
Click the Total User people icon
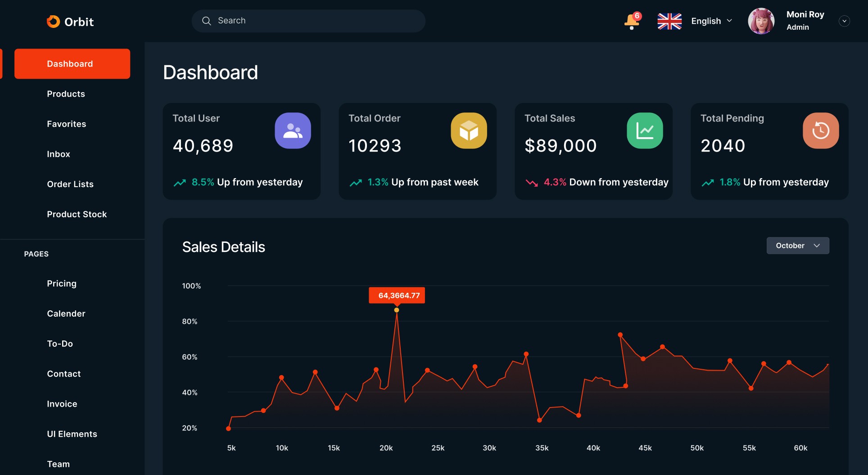(293, 130)
